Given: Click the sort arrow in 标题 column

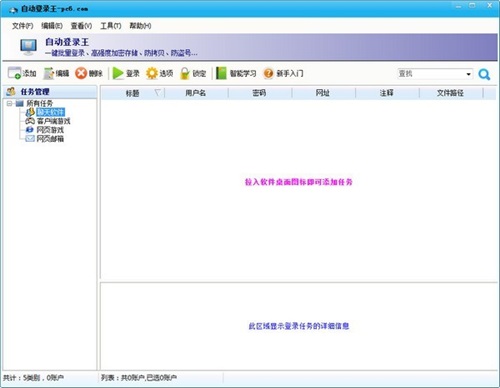Looking at the screenshot, I should pyautogui.click(x=158, y=92).
